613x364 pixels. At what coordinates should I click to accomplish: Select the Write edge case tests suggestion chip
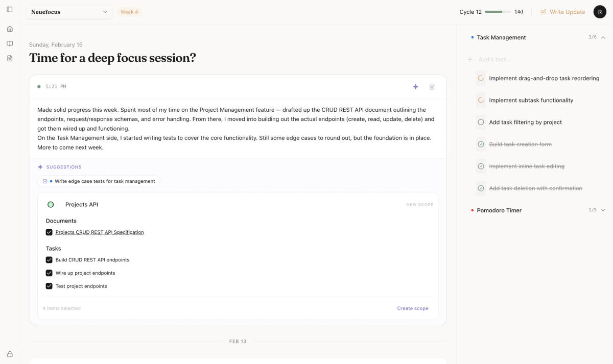coord(99,181)
